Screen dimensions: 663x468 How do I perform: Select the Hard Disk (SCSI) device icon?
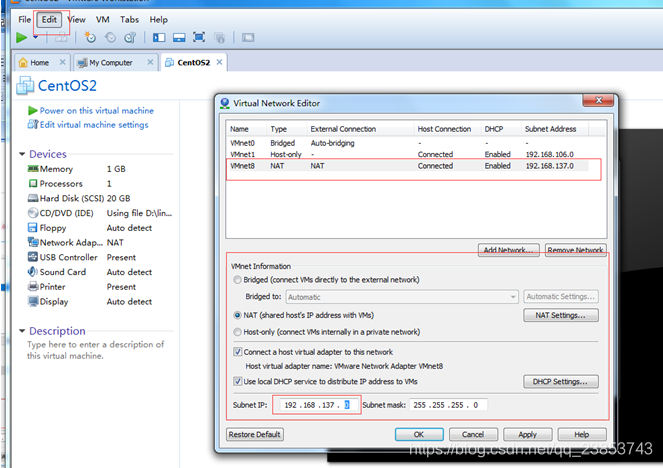tap(33, 198)
